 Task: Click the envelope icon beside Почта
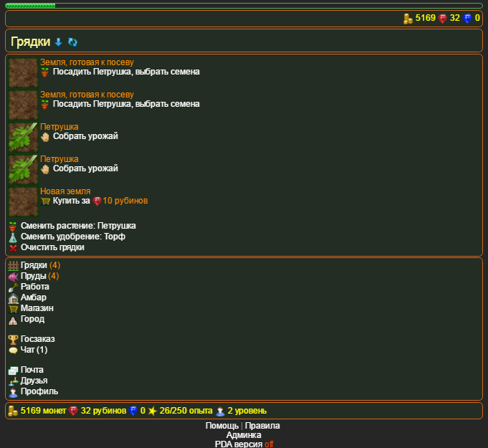pos(13,371)
